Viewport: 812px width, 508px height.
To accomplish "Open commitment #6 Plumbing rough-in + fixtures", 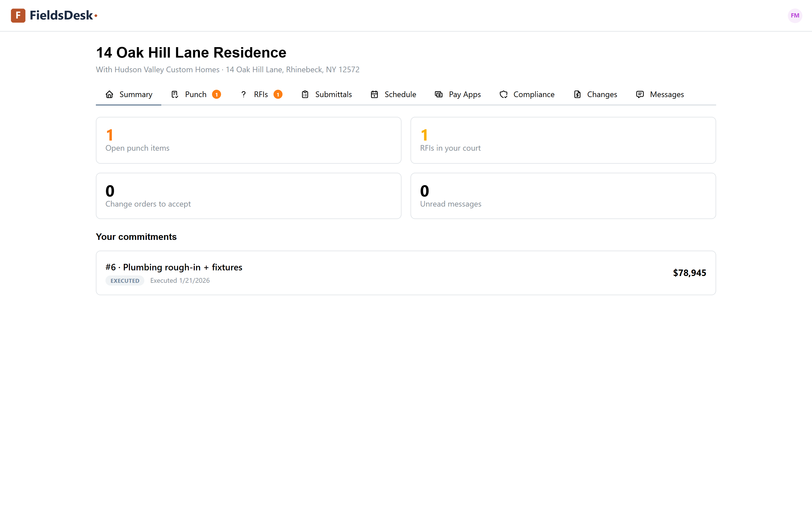I will click(x=406, y=273).
